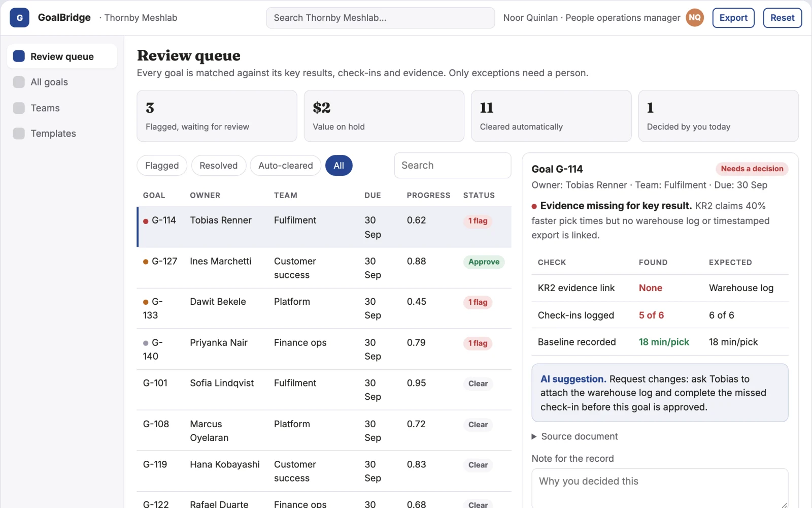Open the G-114 Tobias Renner row

324,227
